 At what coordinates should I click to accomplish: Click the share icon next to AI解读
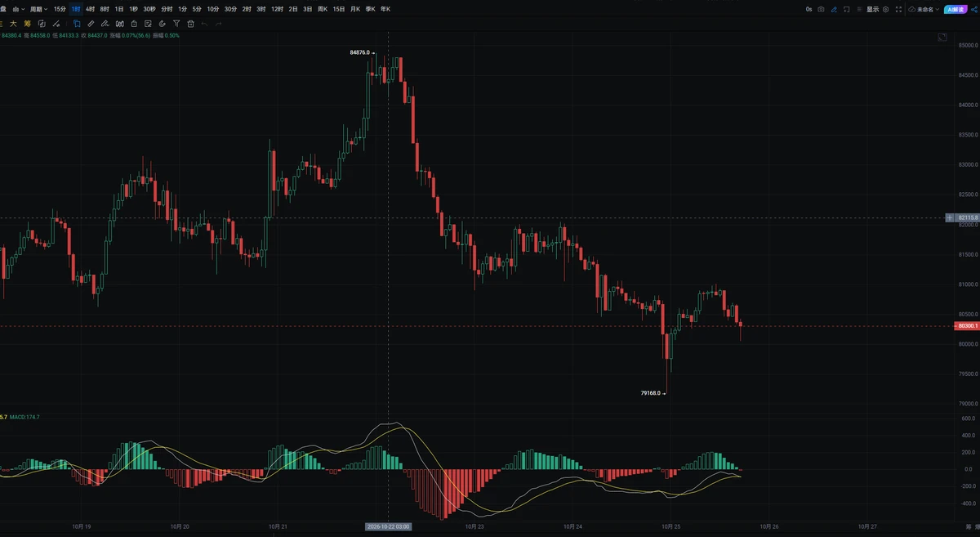coord(973,9)
